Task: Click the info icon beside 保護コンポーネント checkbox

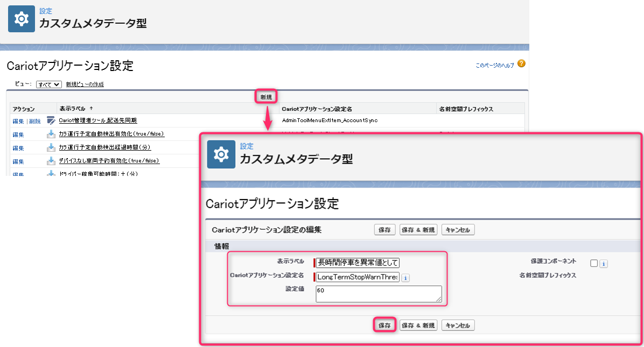Action: [603, 264]
